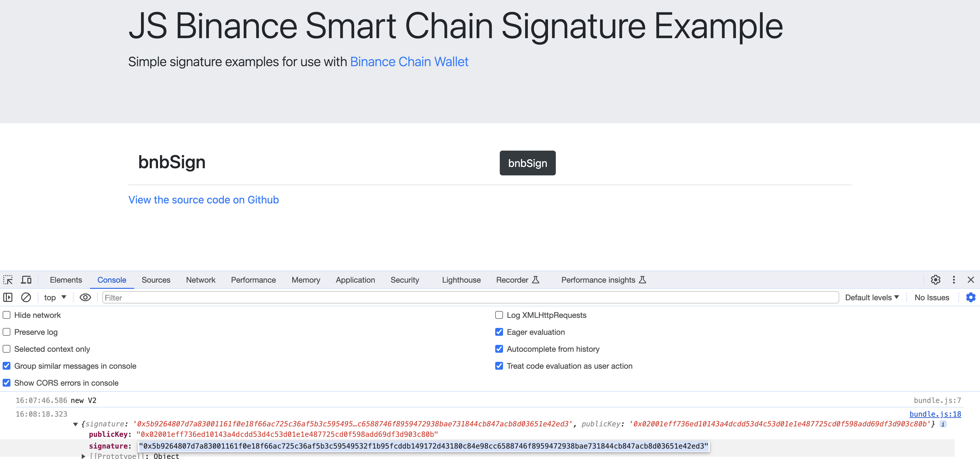Click No Issues indicator

[x=932, y=297]
